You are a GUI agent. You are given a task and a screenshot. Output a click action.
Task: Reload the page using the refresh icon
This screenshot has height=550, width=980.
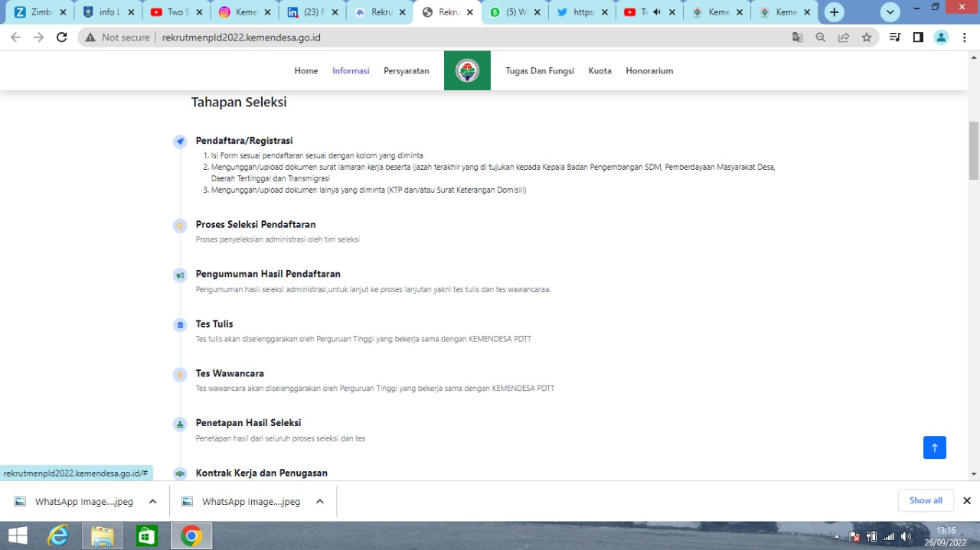62,37
